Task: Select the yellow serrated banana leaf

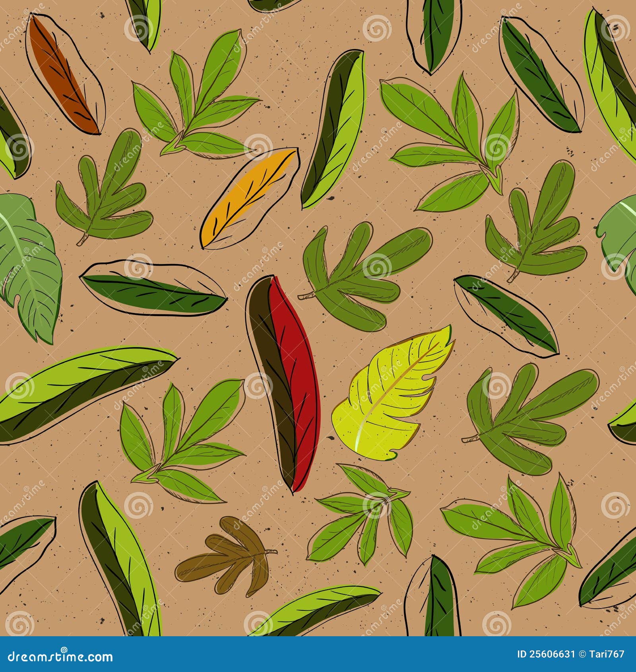Action: [x=392, y=394]
